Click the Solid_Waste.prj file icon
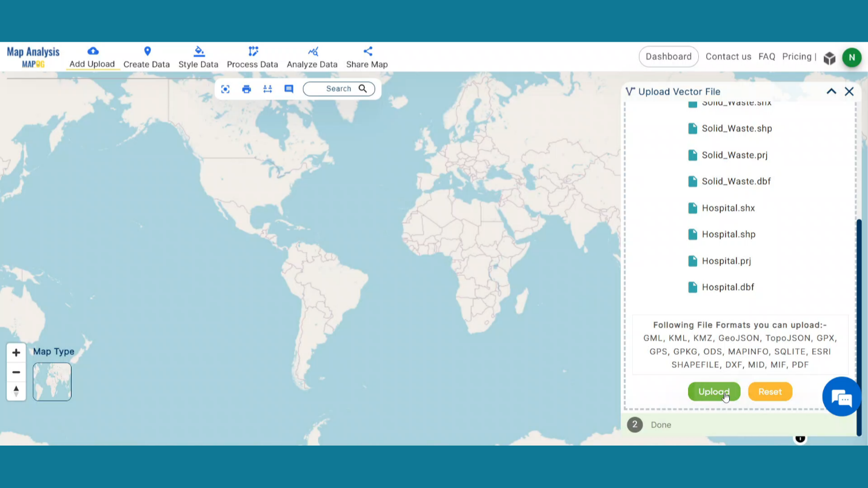 pos(692,155)
